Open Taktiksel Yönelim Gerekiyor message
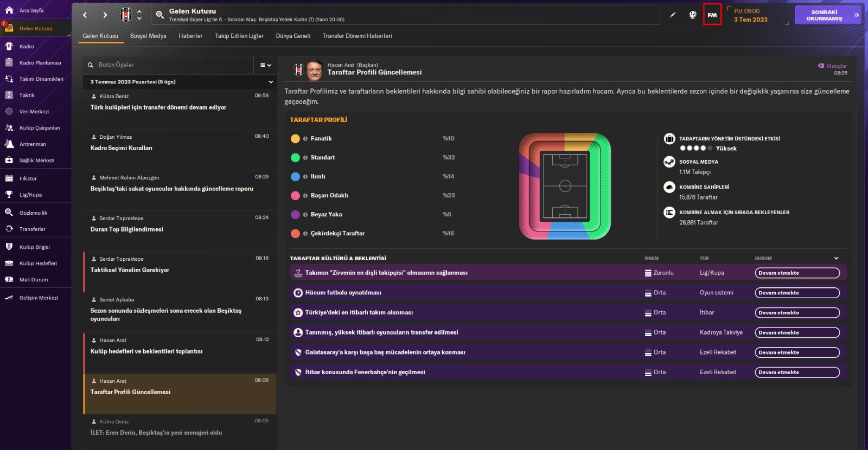The image size is (868, 450). click(180, 271)
